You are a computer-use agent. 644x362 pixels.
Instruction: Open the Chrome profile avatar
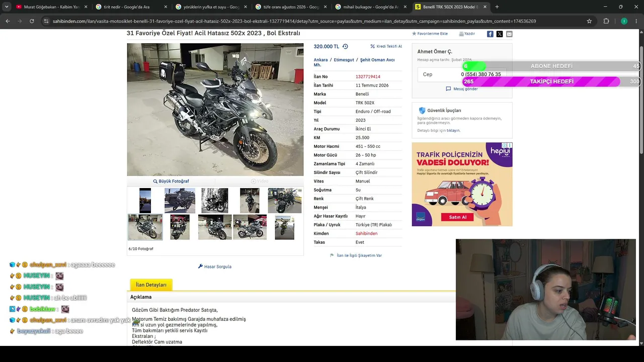coord(624,21)
